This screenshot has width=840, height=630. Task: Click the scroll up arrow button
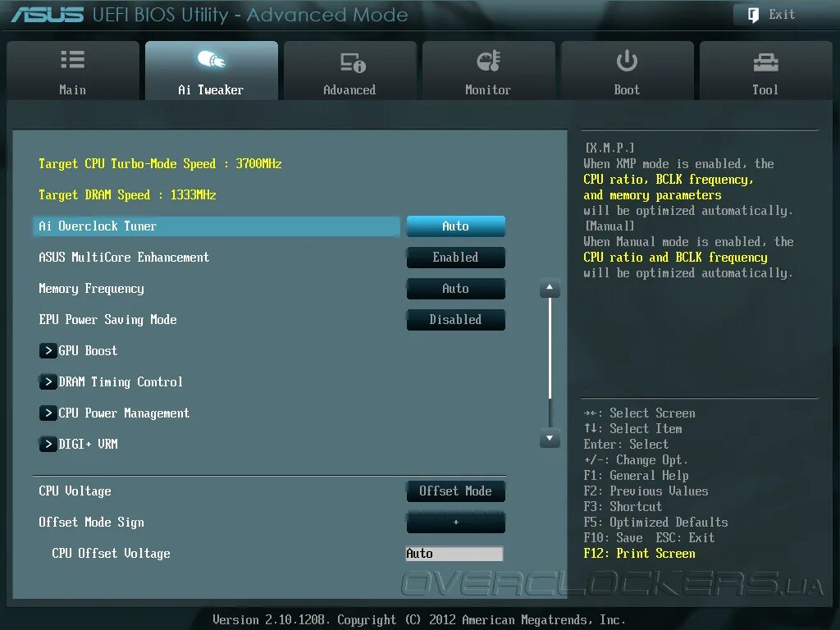point(550,288)
